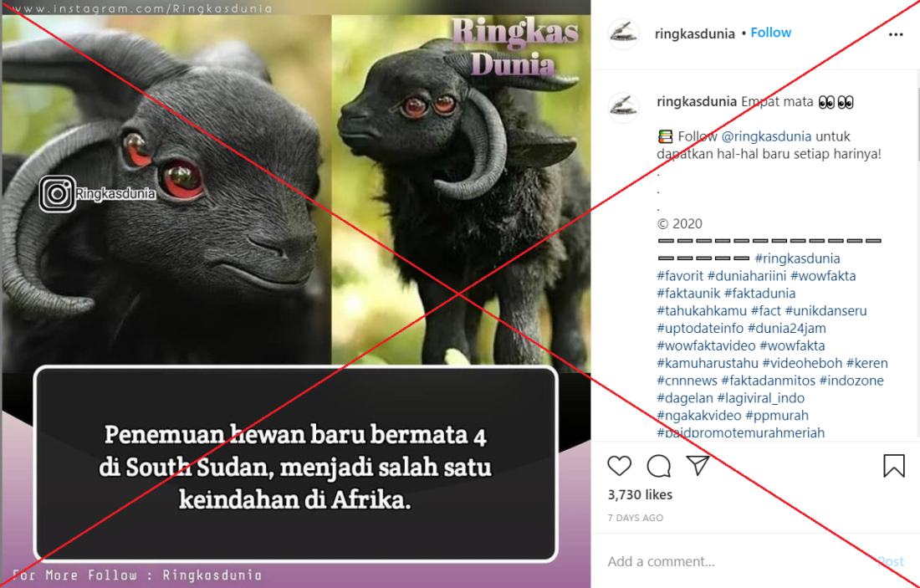
Task: Click the Post comment button
Action: pyautogui.click(x=891, y=561)
